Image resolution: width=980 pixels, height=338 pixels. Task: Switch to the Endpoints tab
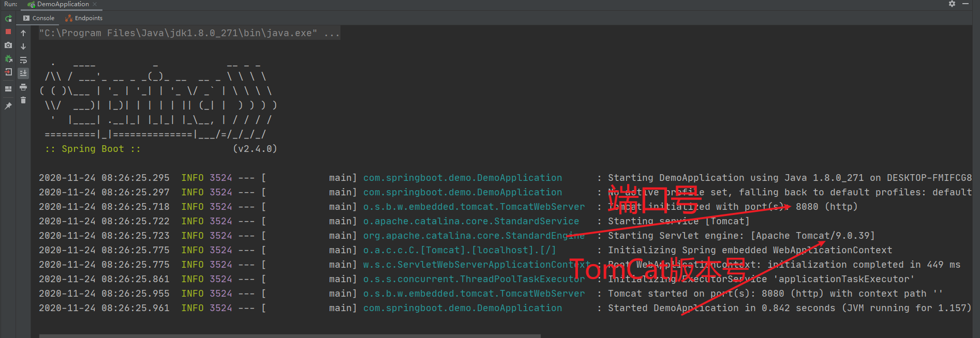tap(84, 18)
